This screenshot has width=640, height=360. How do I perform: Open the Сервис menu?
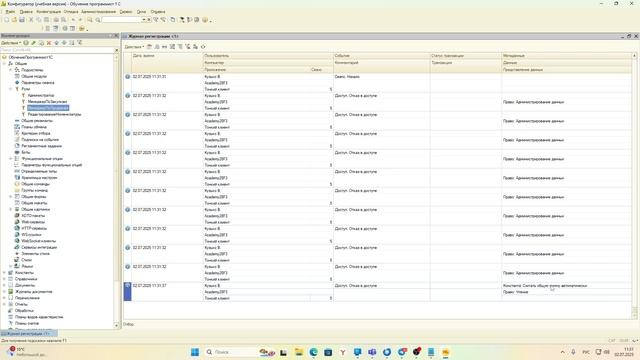pyautogui.click(x=126, y=12)
